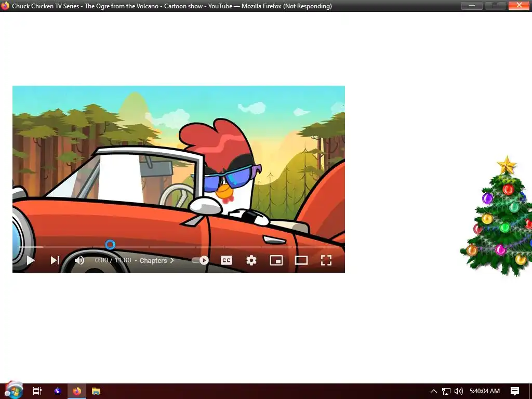
Task: Enter full screen mode
Action: click(326, 260)
